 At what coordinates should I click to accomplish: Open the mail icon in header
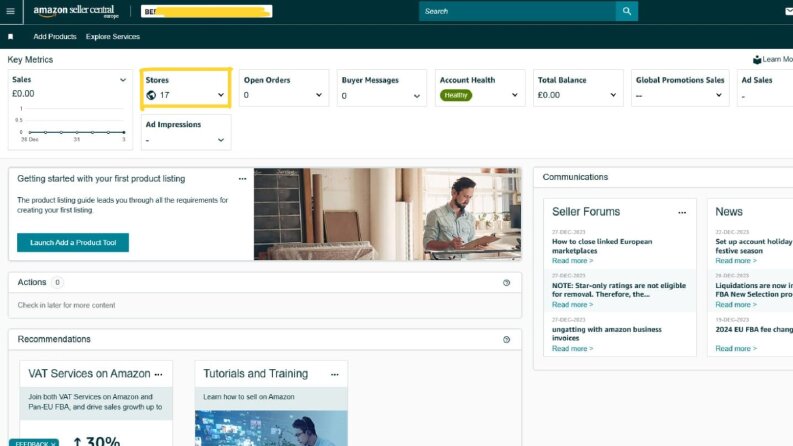(788, 11)
